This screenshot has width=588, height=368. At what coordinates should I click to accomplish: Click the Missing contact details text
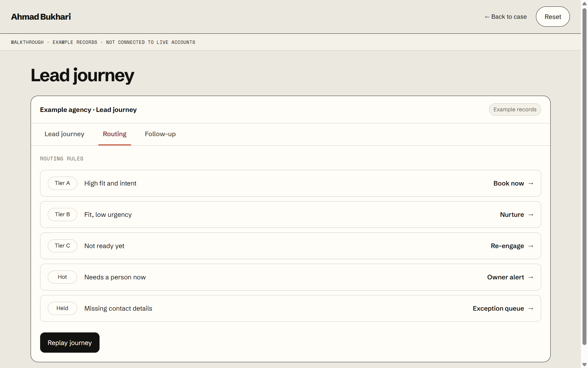tap(118, 309)
